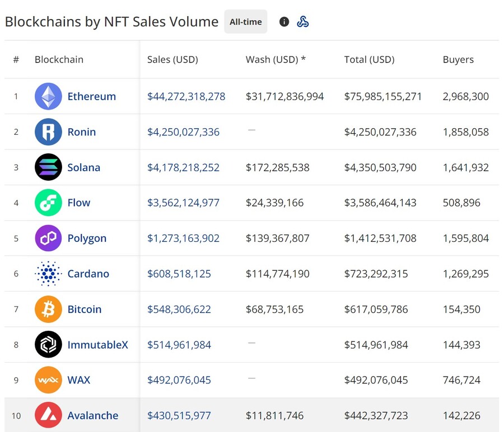Image resolution: width=504 pixels, height=432 pixels.
Task: Select Ronin total $4,250,027,336 in Total column
Action: click(x=380, y=132)
